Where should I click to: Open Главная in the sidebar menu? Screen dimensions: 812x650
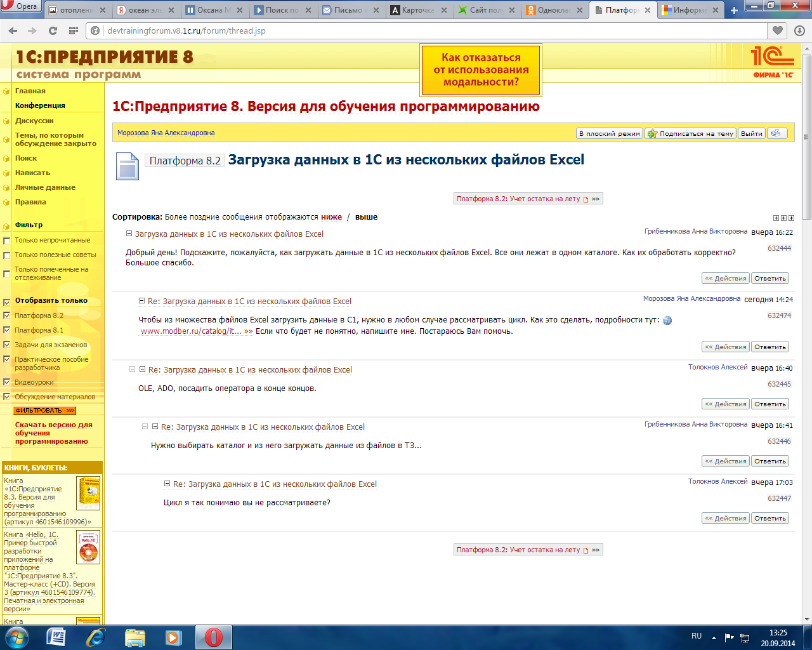click(30, 91)
